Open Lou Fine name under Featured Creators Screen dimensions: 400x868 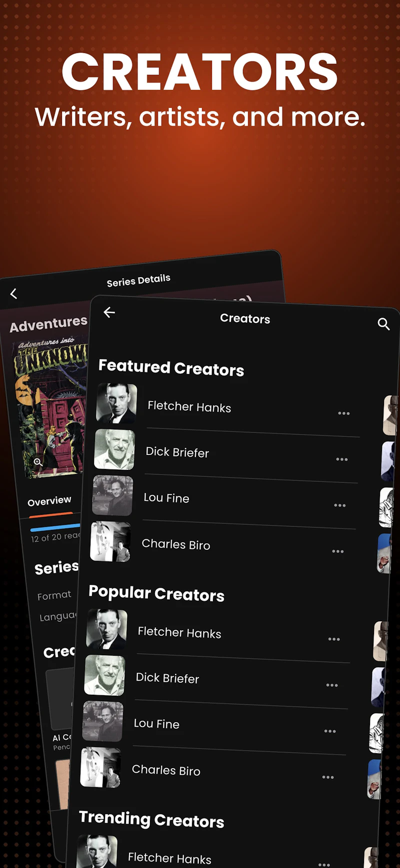166,497
